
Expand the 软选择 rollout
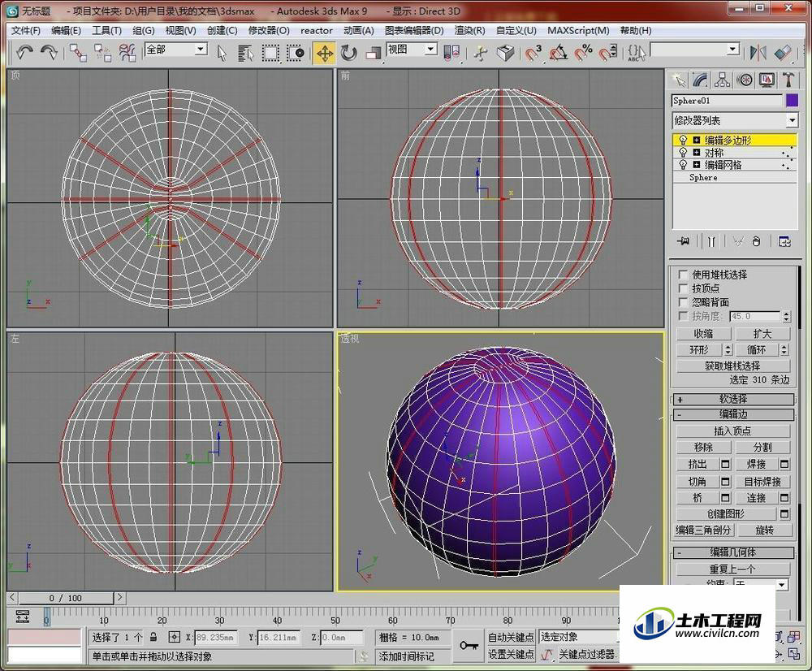[734, 399]
